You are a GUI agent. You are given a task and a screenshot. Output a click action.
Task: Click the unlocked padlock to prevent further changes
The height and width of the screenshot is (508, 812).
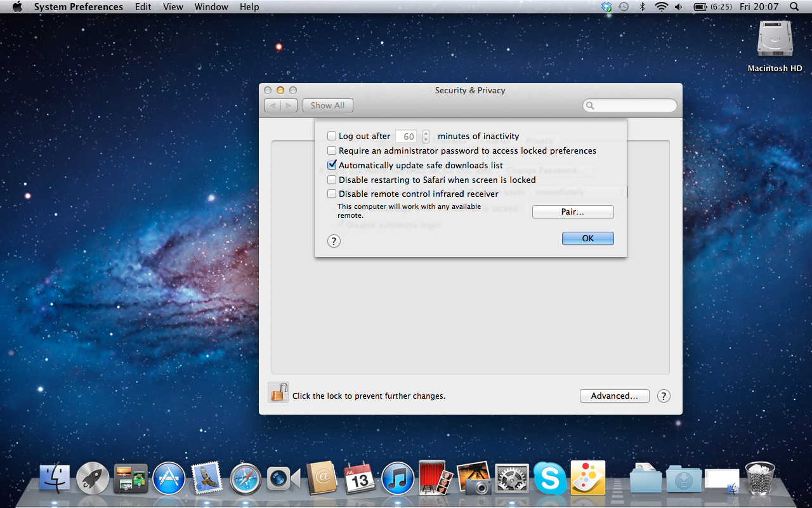click(278, 392)
